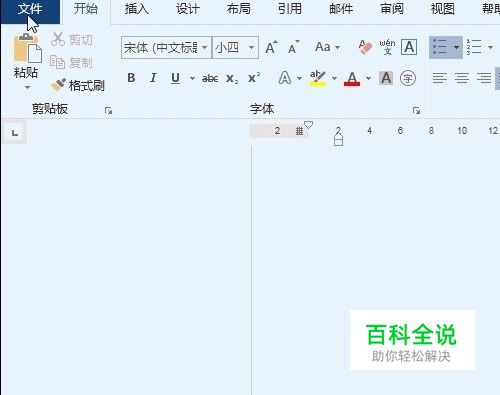Click the 复制 (Copy) button
The height and width of the screenshot is (395, 500).
coord(71,62)
